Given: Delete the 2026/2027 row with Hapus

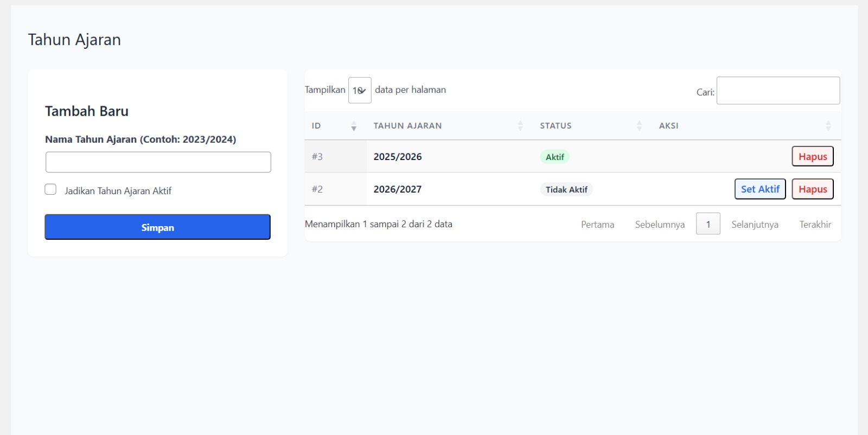Looking at the screenshot, I should click(812, 189).
